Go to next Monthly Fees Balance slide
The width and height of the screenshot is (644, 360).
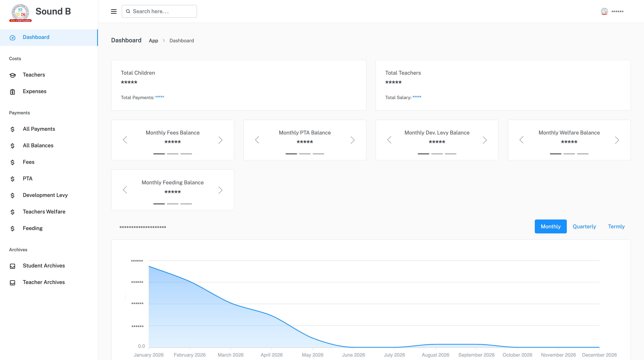coord(220,140)
